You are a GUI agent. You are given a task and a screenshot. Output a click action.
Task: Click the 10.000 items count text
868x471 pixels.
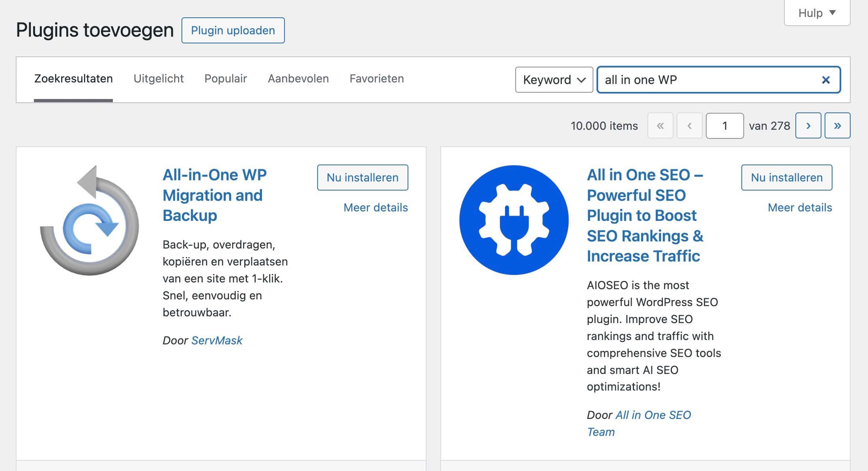604,126
